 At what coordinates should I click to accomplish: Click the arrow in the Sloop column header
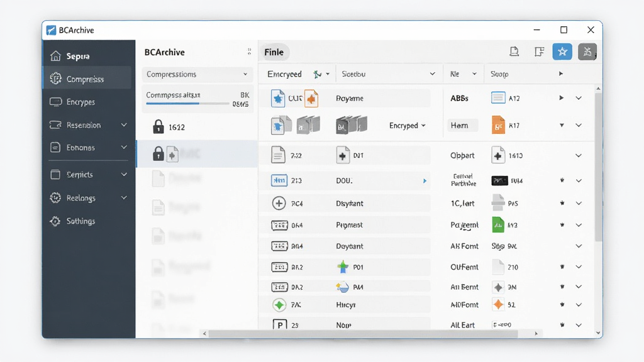click(560, 74)
